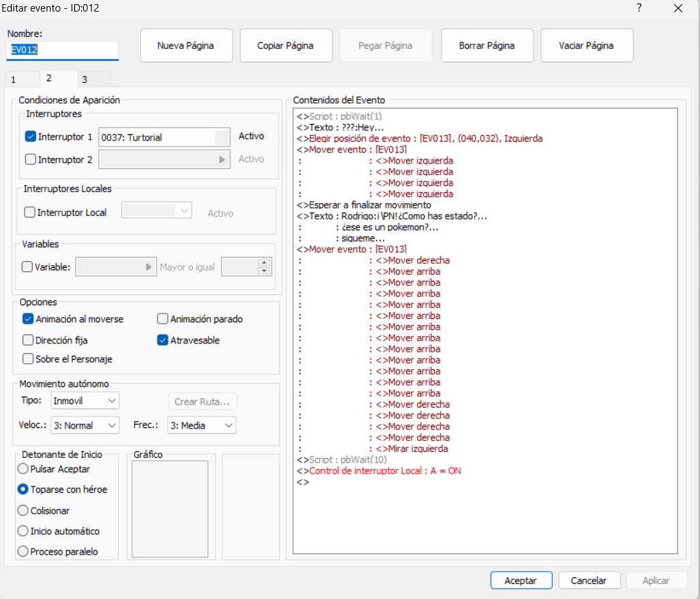Disable the Atravesable checkbox
This screenshot has width=700, height=599.
pyautogui.click(x=163, y=340)
